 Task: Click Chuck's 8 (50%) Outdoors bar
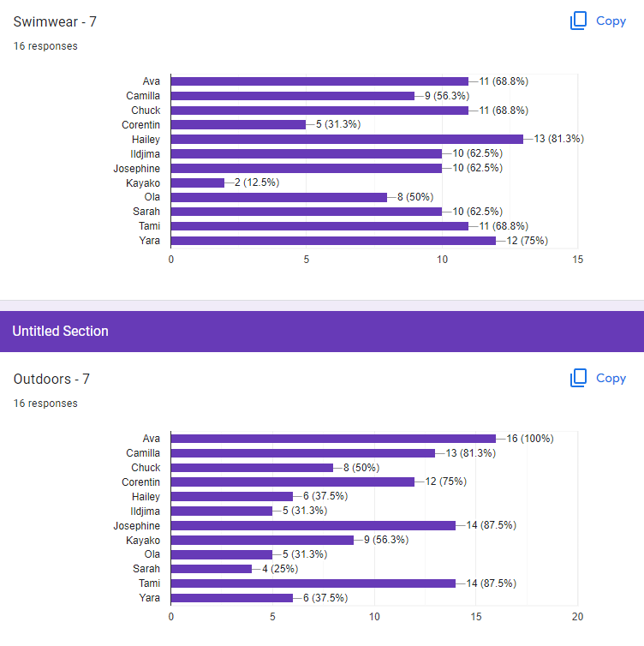point(252,468)
